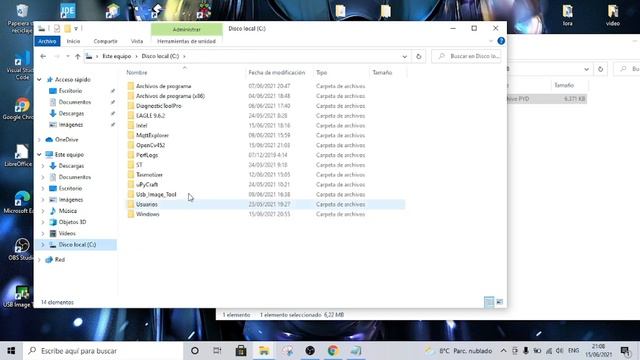Click the properties icon in quick access toolbar
The image size is (640, 360).
click(x=57, y=29)
